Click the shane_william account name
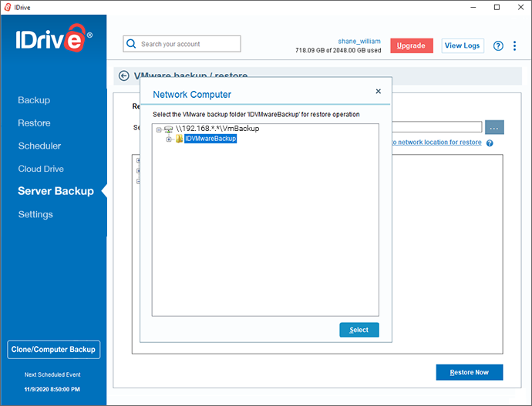This screenshot has height=406, width=532. point(359,42)
